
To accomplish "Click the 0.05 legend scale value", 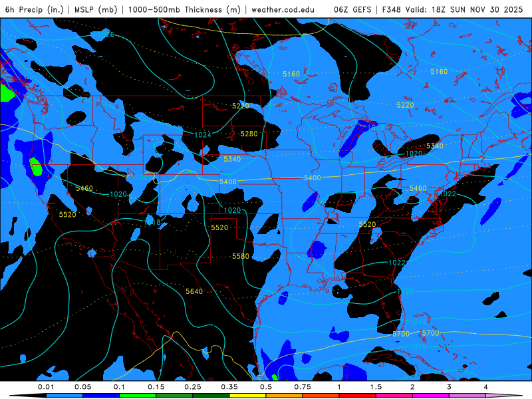I will coord(82,387).
